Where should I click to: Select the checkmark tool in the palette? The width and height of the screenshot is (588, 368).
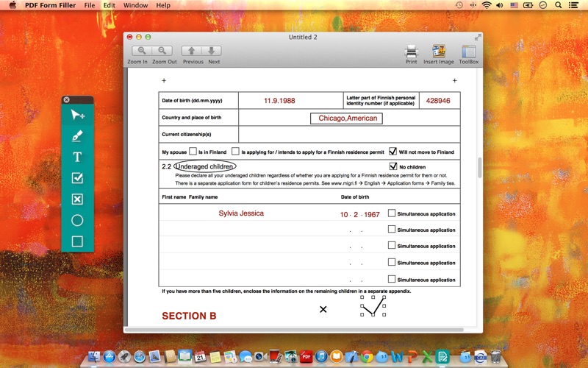point(77,177)
